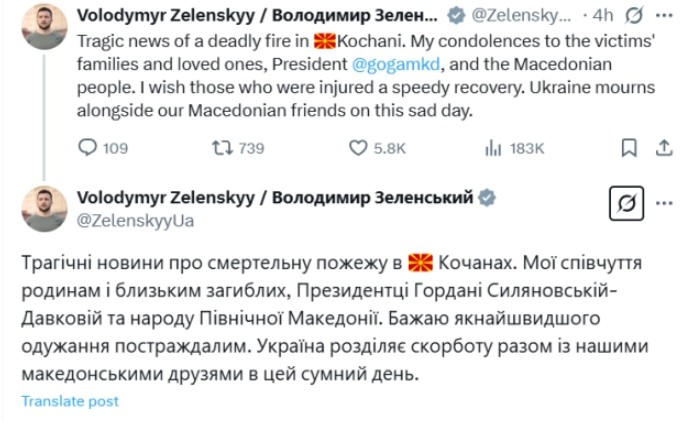Repost the tweet with 739 reposts
686x437 pixels.
[224, 148]
